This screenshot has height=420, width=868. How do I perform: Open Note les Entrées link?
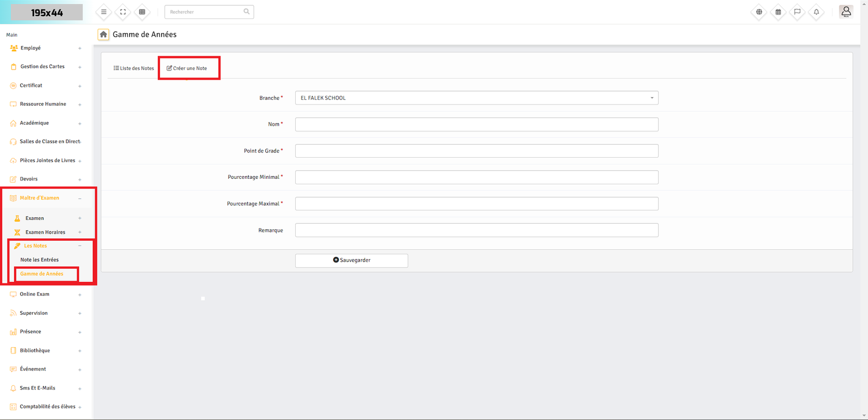pyautogui.click(x=40, y=260)
